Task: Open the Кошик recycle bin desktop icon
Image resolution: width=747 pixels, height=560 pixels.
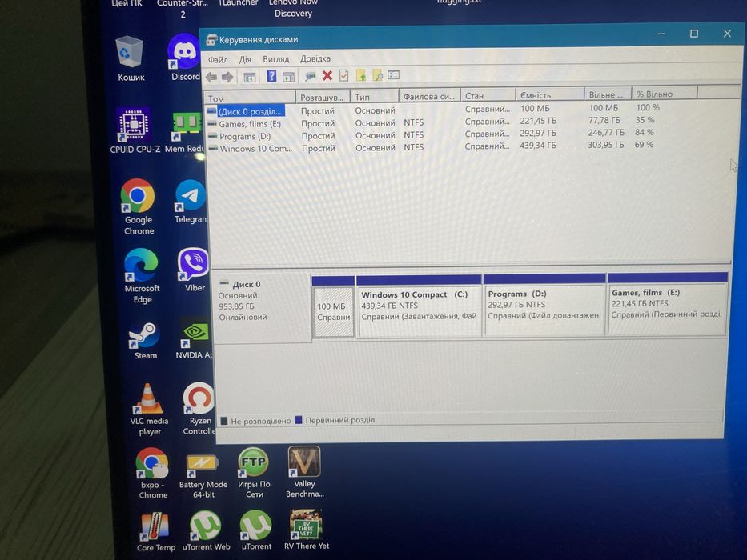Action: (130, 59)
